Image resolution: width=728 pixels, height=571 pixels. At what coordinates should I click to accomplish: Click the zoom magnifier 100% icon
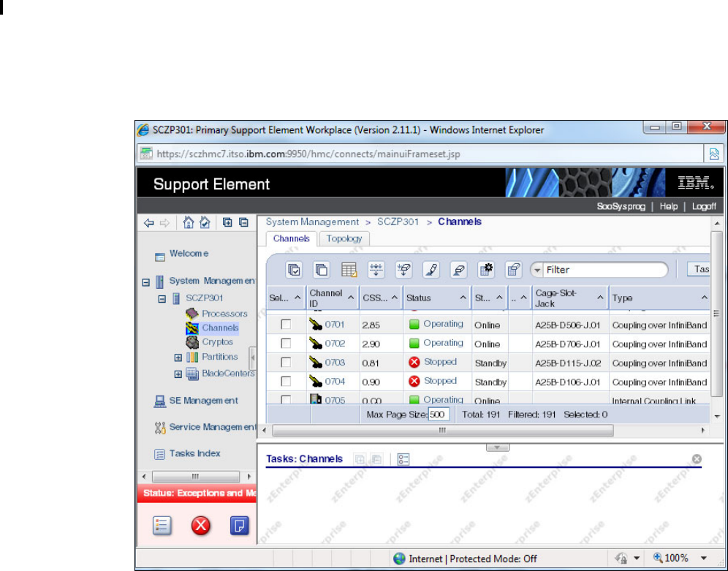[x=658, y=558]
